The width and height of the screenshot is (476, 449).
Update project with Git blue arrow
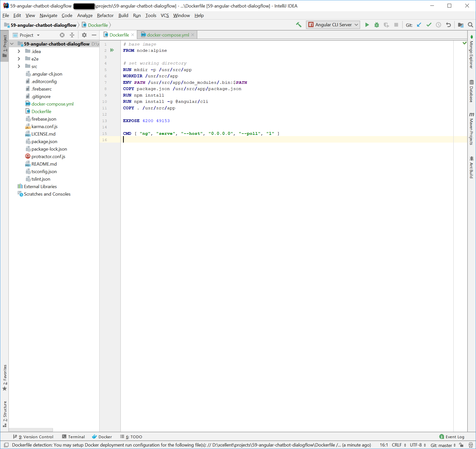(419, 25)
